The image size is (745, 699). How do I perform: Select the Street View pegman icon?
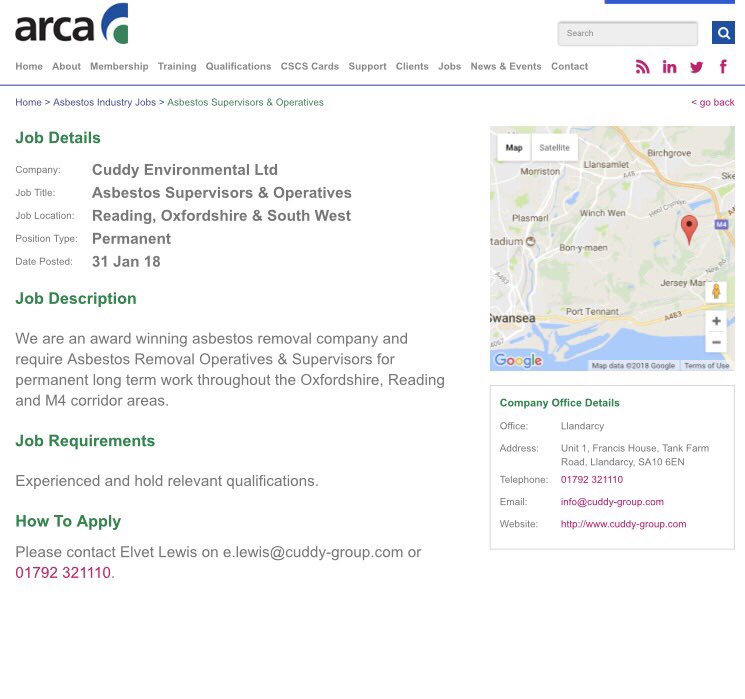point(716,291)
